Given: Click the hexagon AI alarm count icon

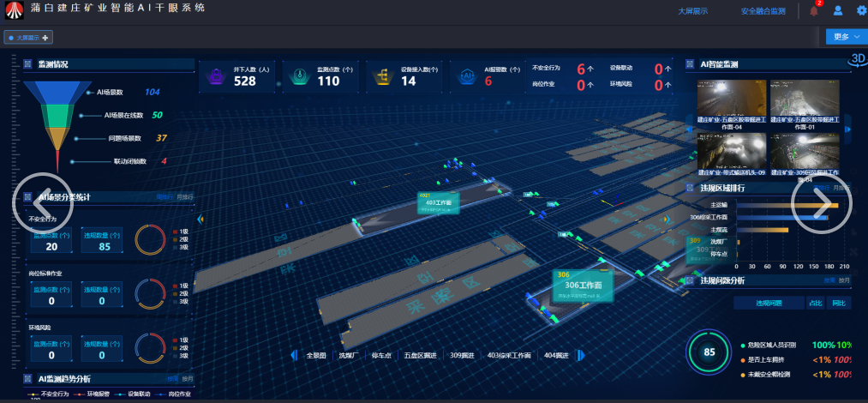Looking at the screenshot, I should coord(468,77).
